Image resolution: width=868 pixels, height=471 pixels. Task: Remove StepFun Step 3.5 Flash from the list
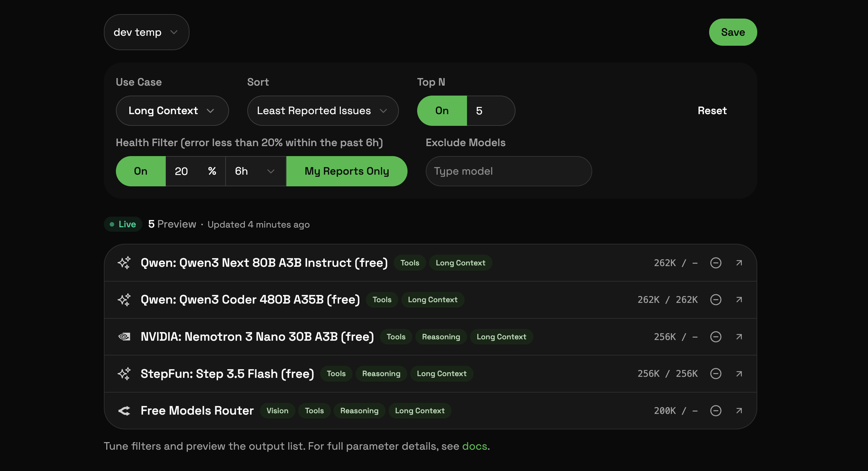(x=716, y=374)
